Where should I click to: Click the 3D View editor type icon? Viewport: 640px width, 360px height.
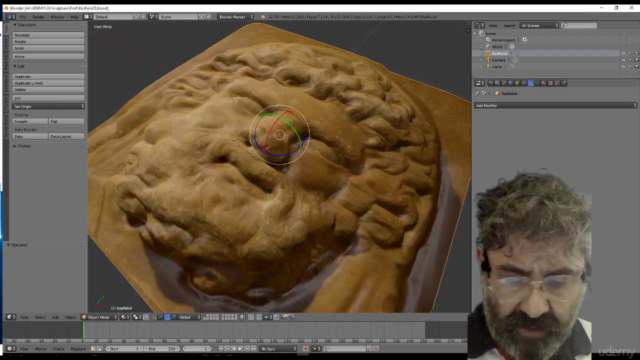[11, 317]
